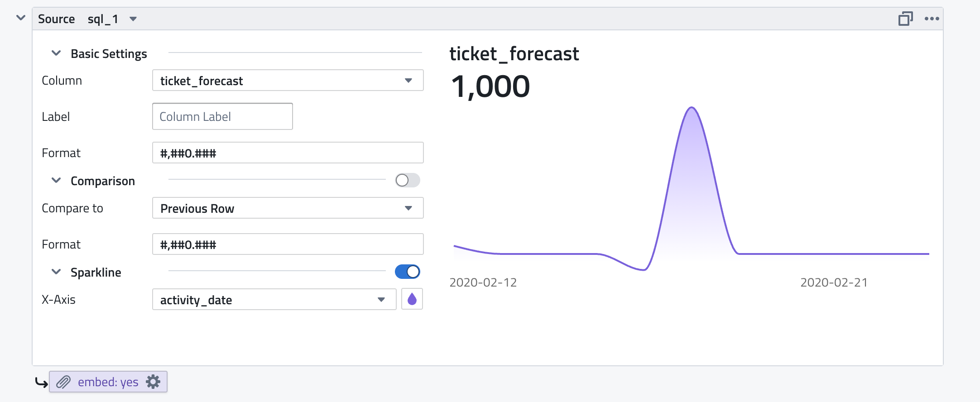Viewport: 980px width, 402px height.
Task: Click the sparkline color droplet icon
Action: click(x=412, y=299)
